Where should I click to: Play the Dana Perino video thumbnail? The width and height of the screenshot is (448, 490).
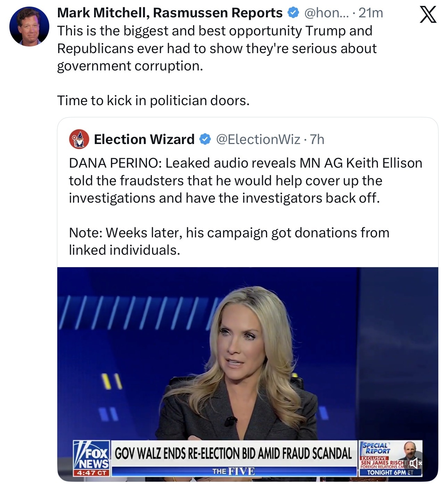tap(248, 374)
